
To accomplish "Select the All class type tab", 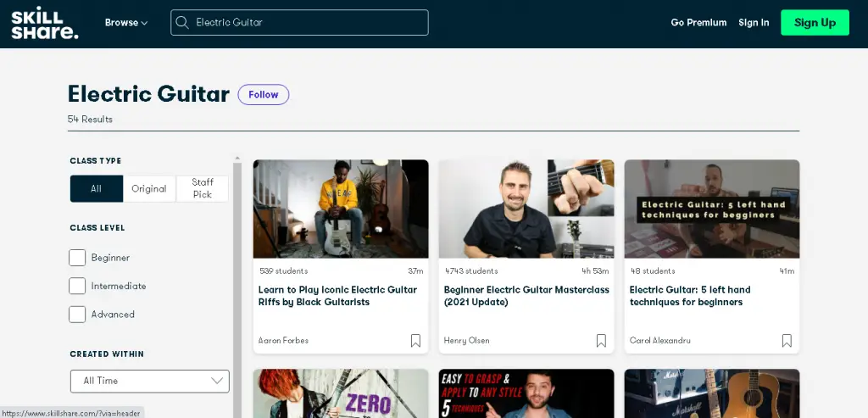I will (x=96, y=189).
